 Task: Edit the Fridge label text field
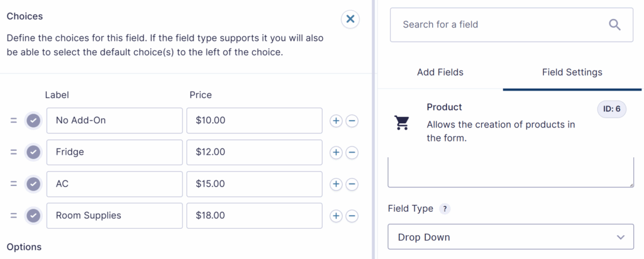[114, 152]
